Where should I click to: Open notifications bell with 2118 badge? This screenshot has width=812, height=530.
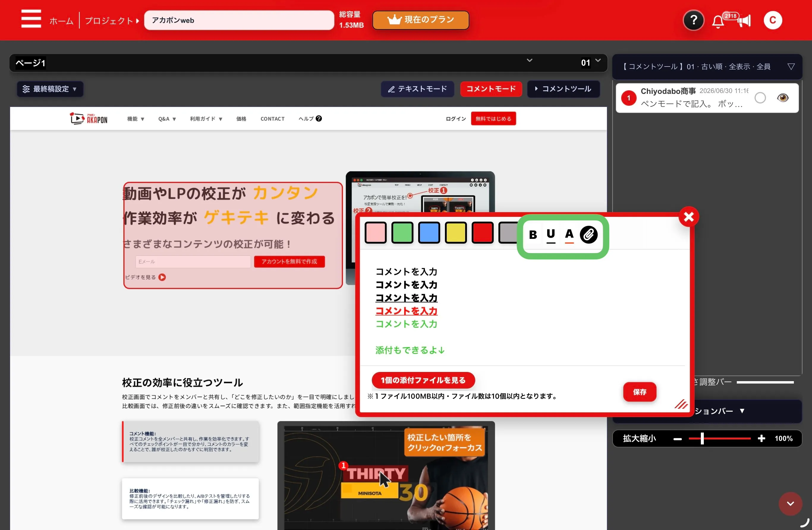point(718,22)
